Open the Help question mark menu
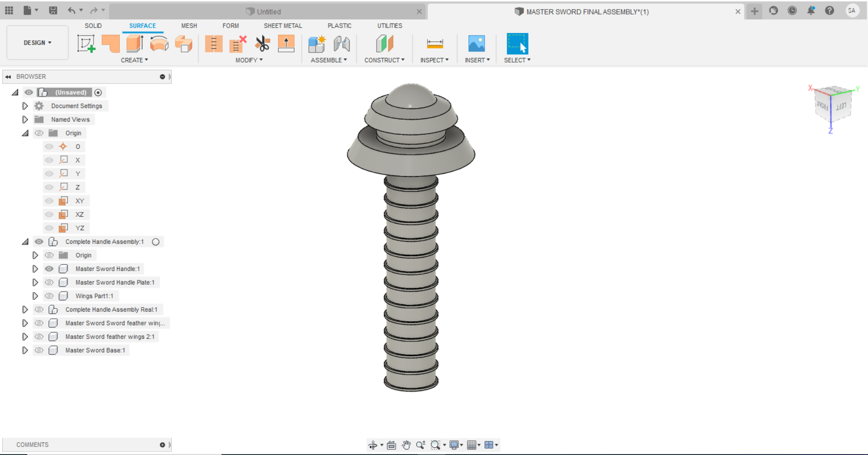The image size is (868, 455). click(830, 10)
